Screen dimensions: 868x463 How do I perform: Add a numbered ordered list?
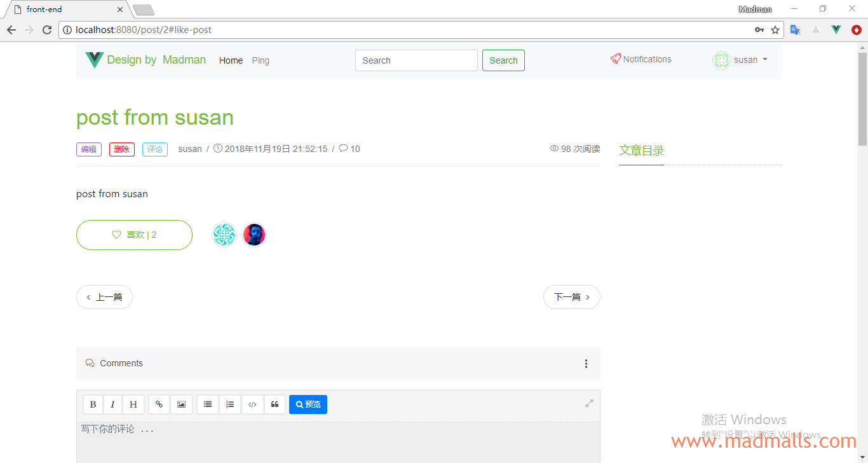click(230, 404)
